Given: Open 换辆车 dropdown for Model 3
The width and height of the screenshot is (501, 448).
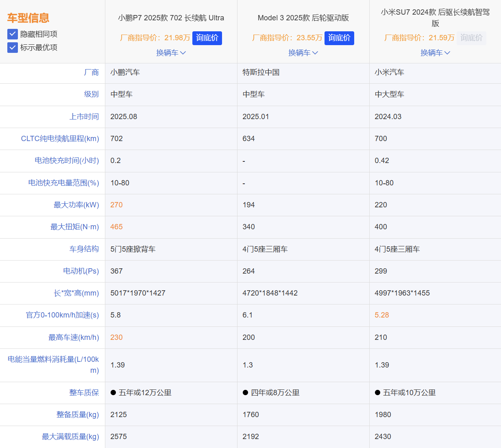Looking at the screenshot, I should pyautogui.click(x=303, y=53).
